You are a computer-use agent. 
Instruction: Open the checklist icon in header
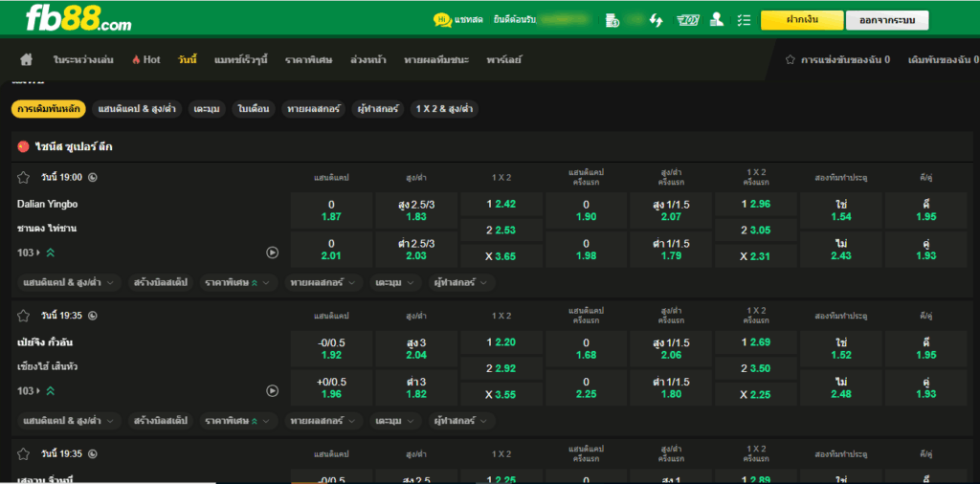(744, 20)
